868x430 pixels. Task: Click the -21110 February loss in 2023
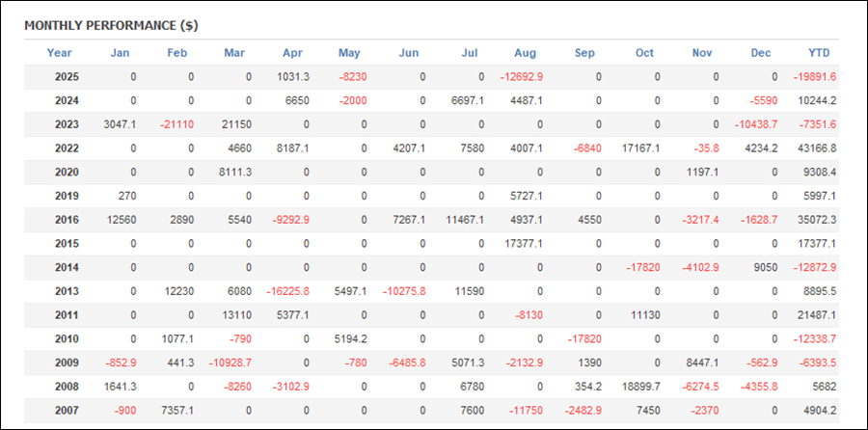[x=177, y=124]
